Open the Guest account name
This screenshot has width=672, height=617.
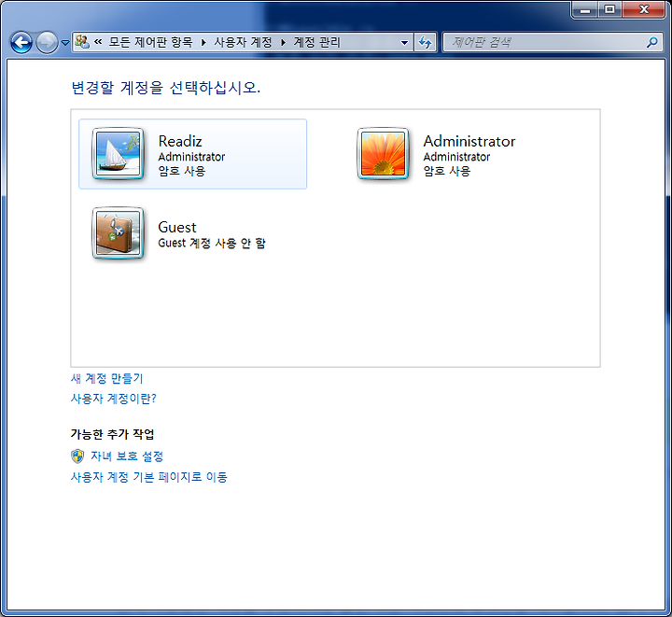pos(177,227)
